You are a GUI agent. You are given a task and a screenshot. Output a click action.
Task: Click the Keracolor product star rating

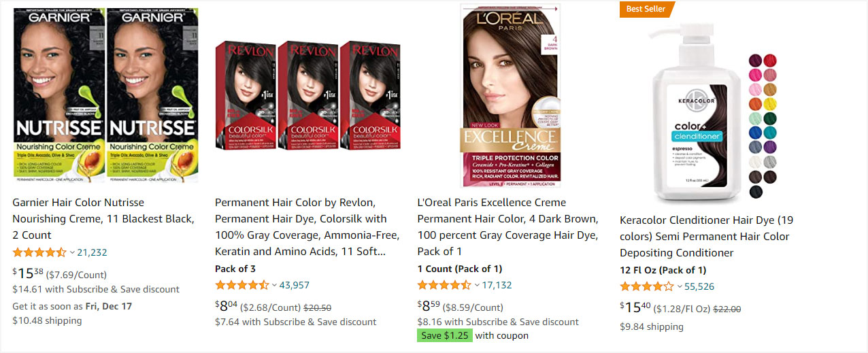(647, 286)
